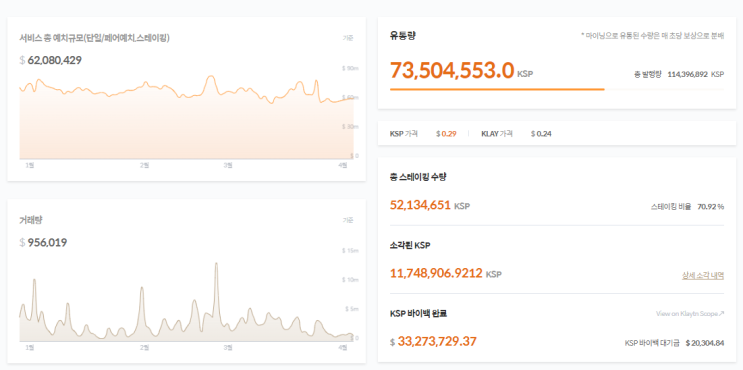Select the 11,748,906.9212 burned KSP value
This screenshot has width=743, height=370.
coord(445,274)
